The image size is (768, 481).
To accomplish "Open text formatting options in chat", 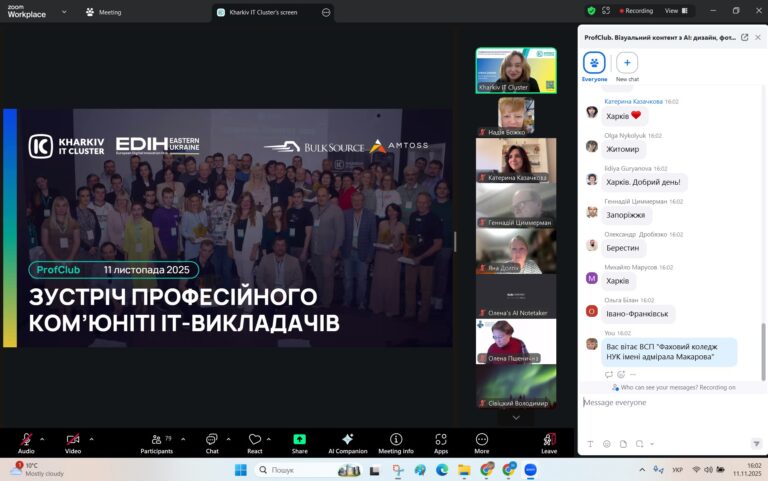I will [590, 444].
